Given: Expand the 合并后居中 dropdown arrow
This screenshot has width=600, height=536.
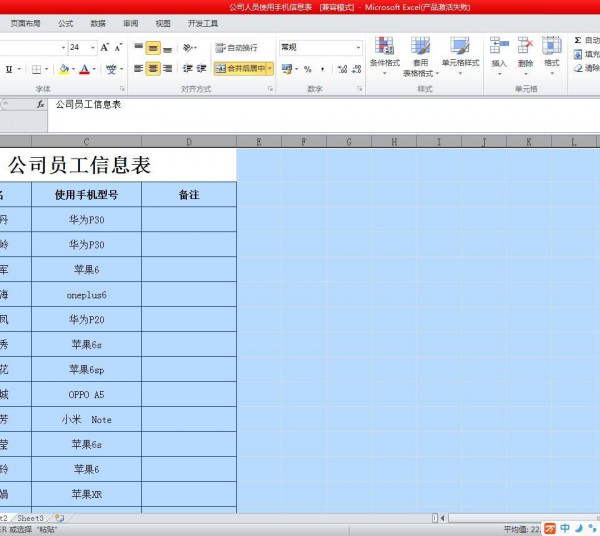Looking at the screenshot, I should point(270,69).
